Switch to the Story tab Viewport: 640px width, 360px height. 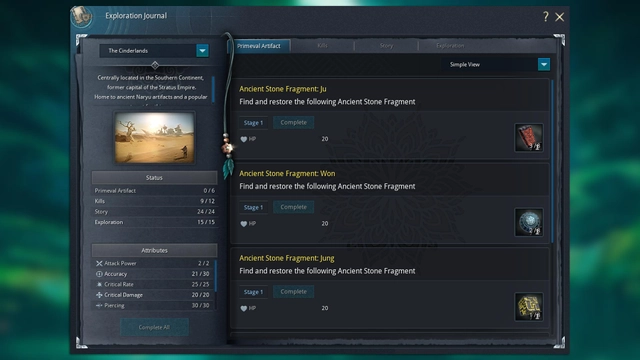click(386, 46)
